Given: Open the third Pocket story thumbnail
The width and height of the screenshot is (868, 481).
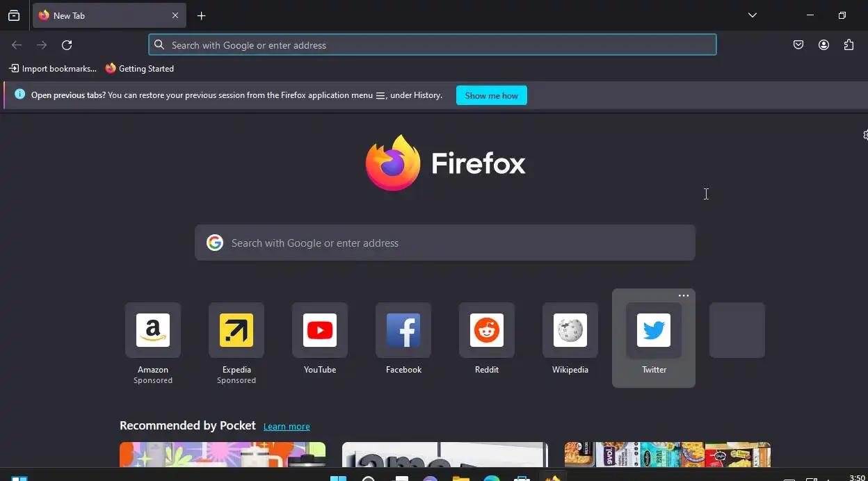Looking at the screenshot, I should click(x=668, y=455).
